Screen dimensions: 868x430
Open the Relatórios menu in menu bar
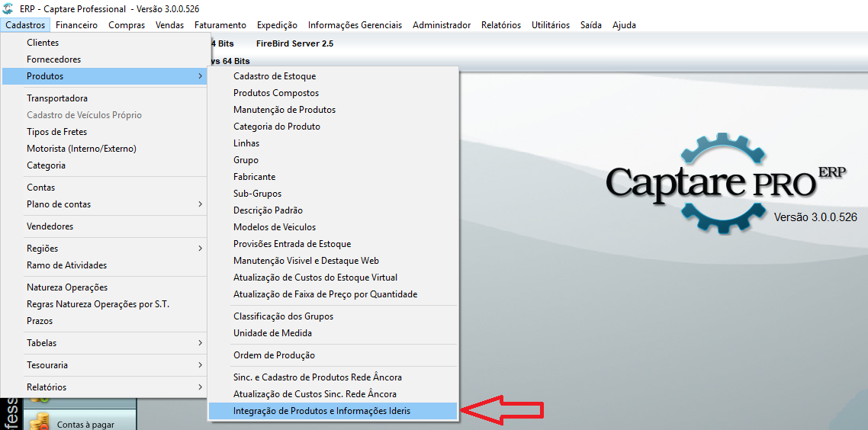(x=501, y=25)
